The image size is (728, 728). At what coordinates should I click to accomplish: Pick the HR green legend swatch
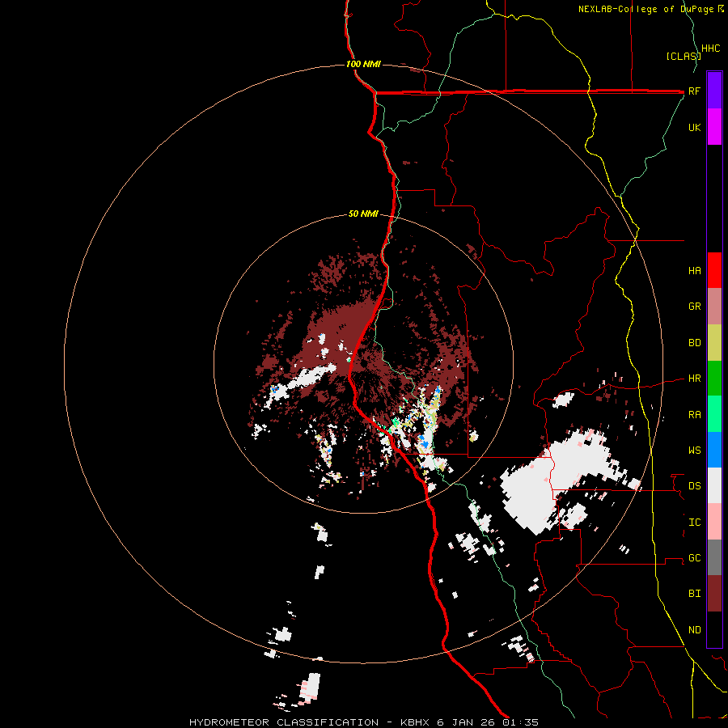point(714,379)
